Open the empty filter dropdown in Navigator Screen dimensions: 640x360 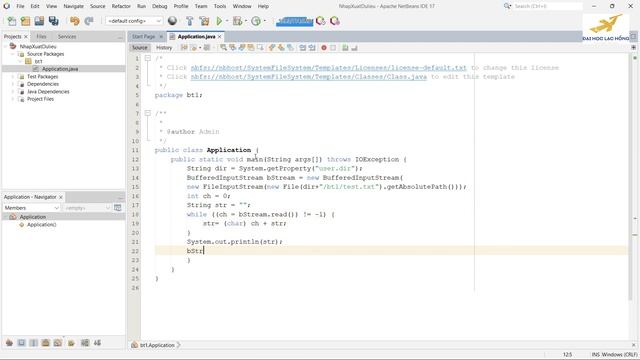(87, 208)
